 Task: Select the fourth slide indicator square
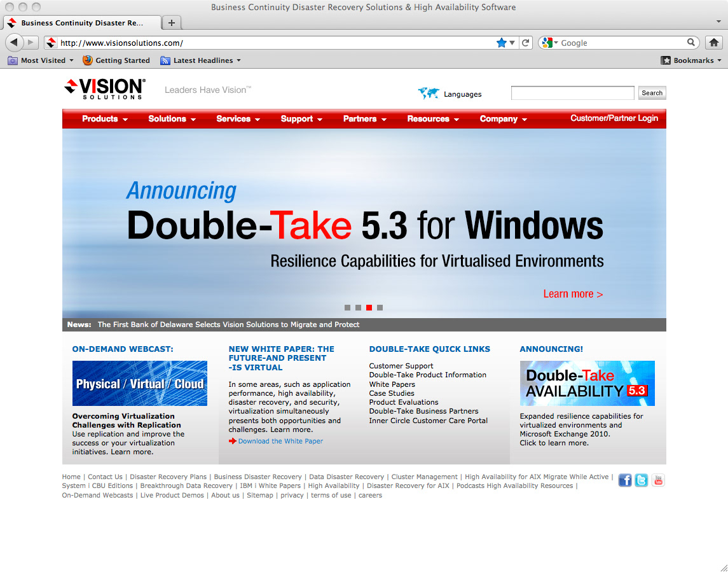click(x=380, y=307)
